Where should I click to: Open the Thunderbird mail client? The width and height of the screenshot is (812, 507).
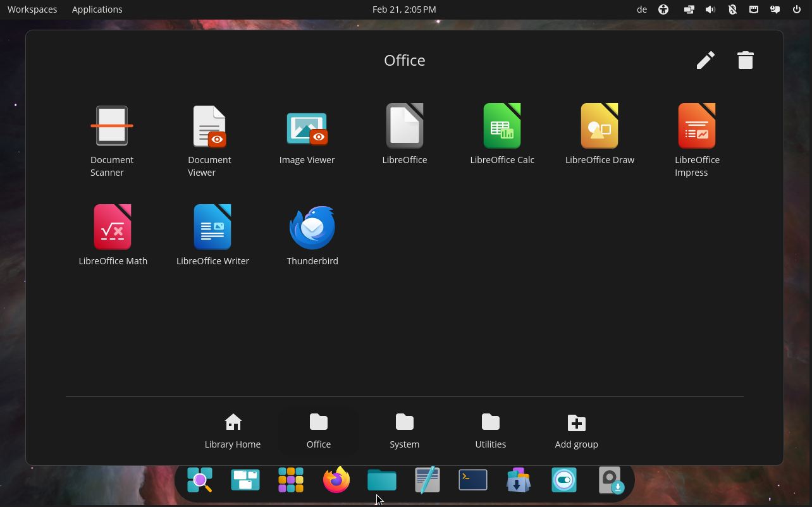click(312, 235)
